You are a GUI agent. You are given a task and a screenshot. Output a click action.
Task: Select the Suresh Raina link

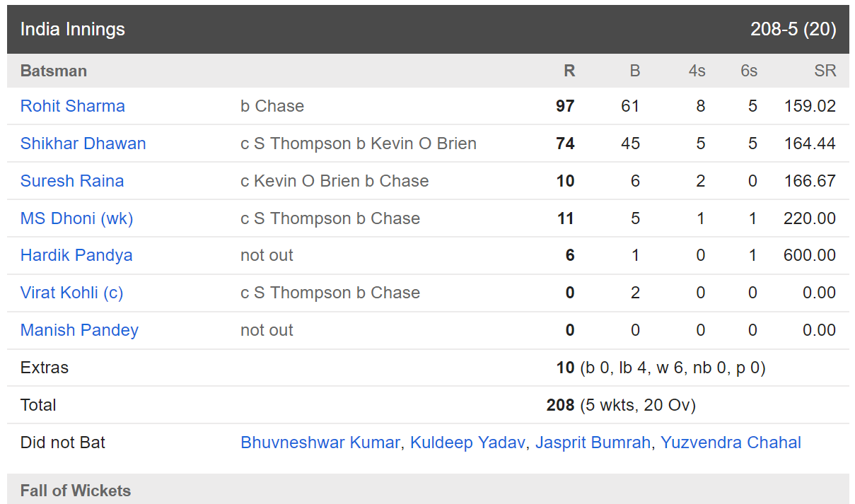[72, 181]
